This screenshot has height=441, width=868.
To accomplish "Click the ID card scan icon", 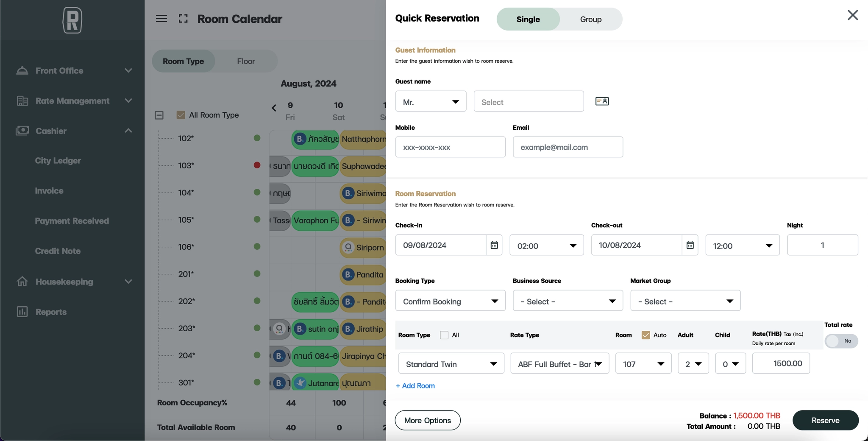I will click(602, 101).
